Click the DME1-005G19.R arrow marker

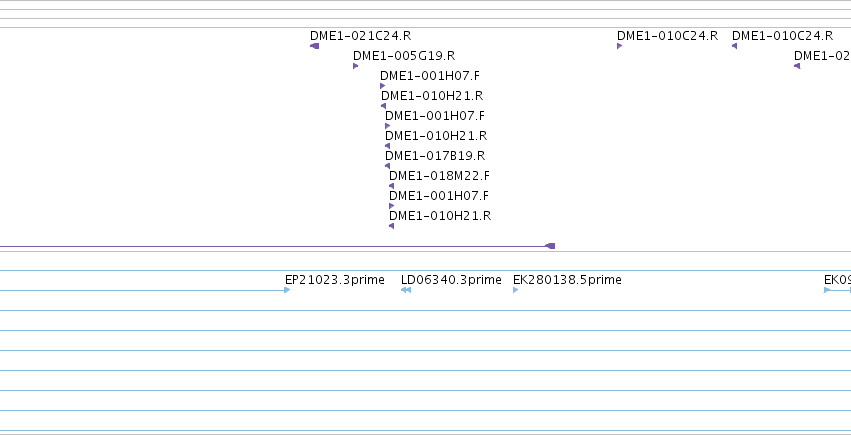point(355,66)
